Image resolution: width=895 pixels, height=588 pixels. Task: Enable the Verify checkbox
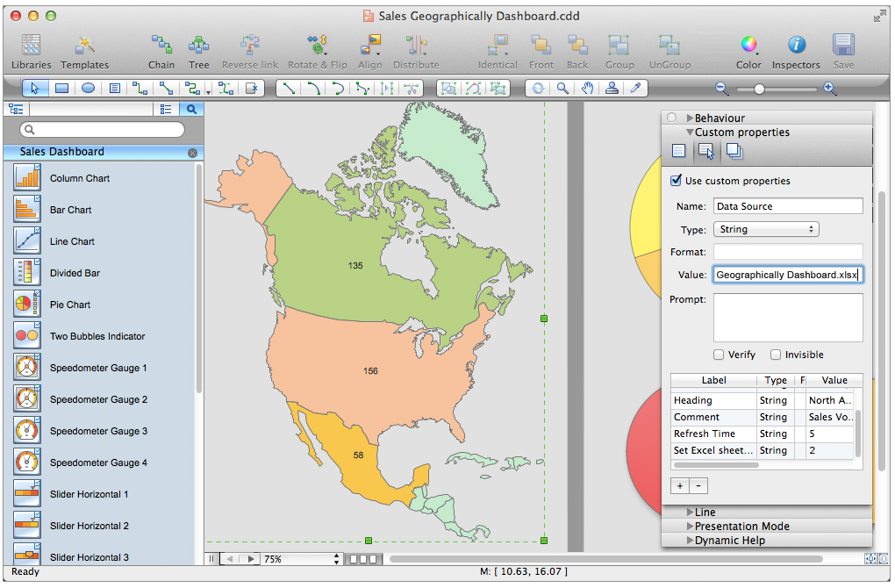(x=719, y=355)
